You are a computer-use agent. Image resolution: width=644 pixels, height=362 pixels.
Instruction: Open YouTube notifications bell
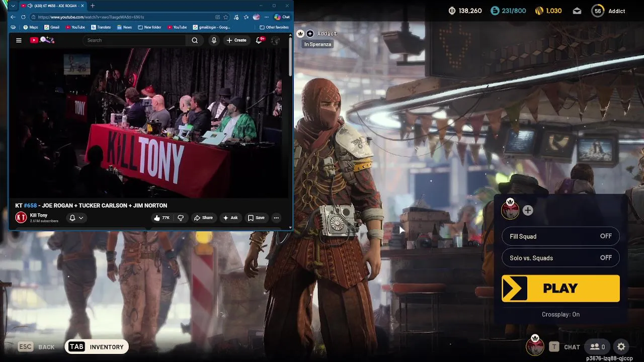pos(260,40)
